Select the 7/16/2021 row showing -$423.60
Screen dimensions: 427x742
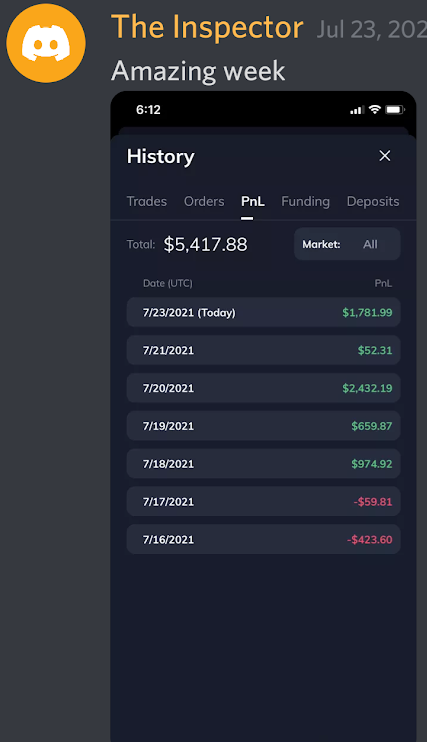(263, 539)
